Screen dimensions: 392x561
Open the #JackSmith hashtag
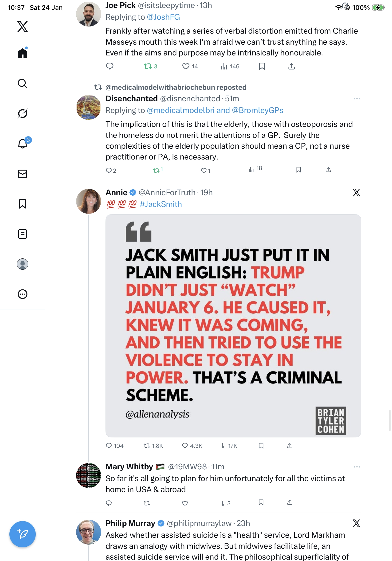tap(161, 204)
